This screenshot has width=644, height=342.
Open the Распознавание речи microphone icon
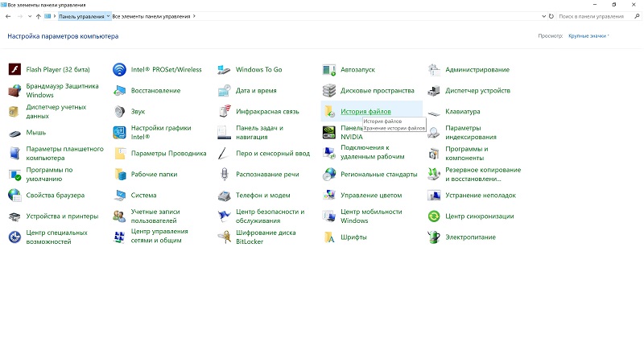click(225, 174)
